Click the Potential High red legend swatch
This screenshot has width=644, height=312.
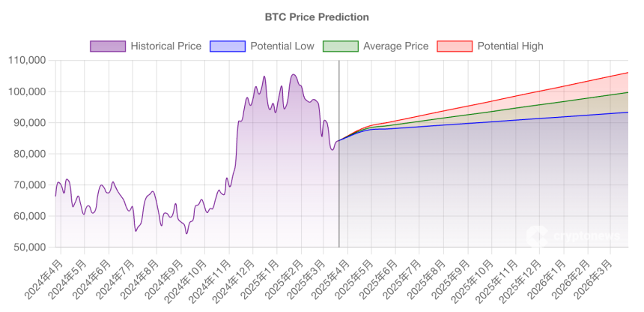tap(455, 46)
